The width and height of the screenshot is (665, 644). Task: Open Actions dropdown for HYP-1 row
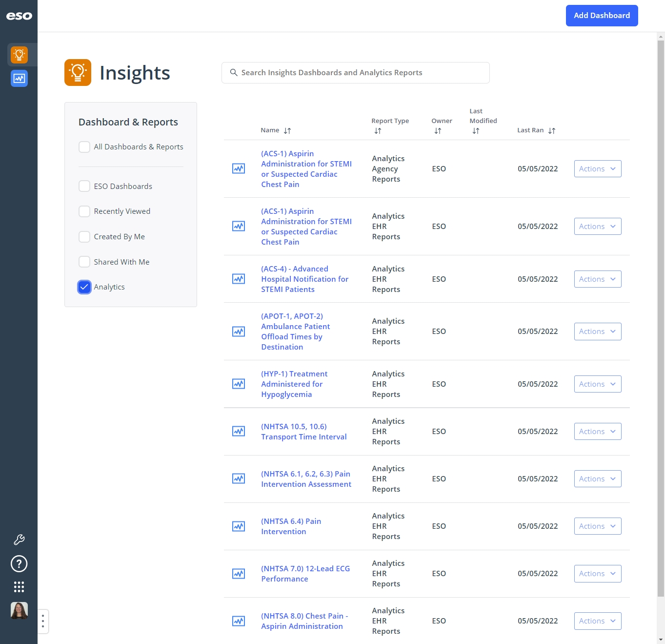(x=598, y=384)
